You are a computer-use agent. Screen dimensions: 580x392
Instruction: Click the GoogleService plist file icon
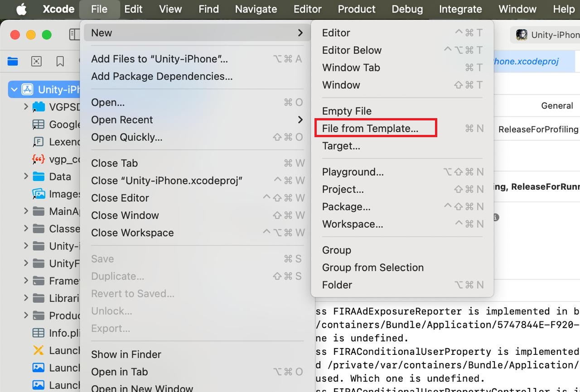(38, 124)
